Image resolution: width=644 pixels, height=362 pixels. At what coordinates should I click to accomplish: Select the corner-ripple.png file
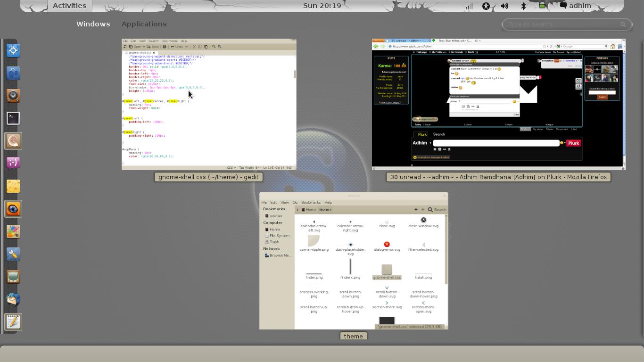point(314,243)
